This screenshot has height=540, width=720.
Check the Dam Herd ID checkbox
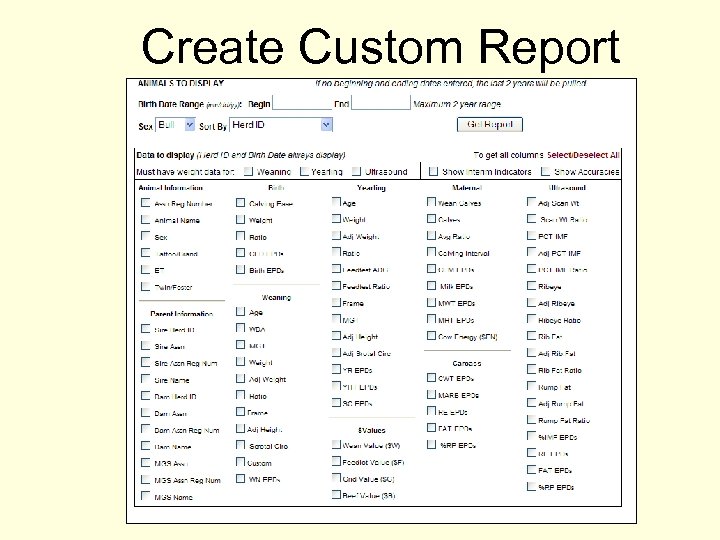coord(146,395)
